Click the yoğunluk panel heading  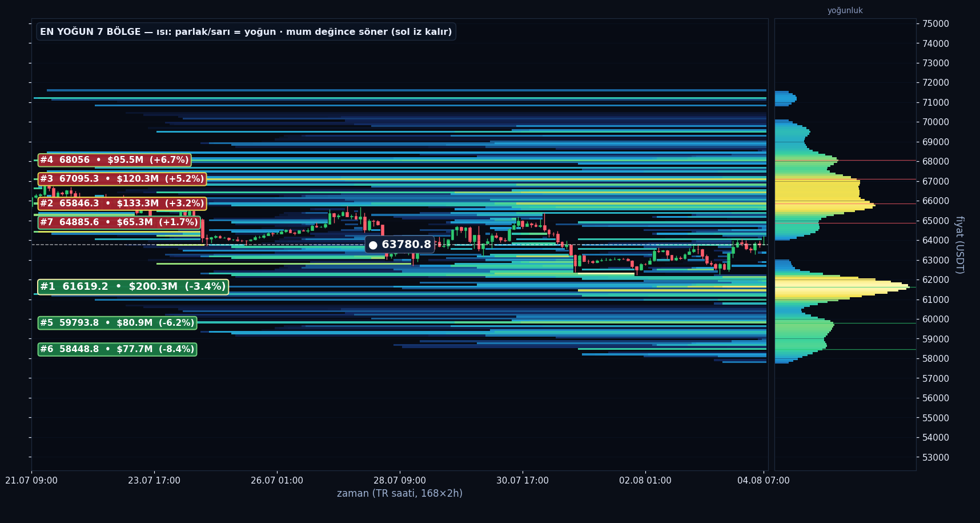(x=845, y=10)
